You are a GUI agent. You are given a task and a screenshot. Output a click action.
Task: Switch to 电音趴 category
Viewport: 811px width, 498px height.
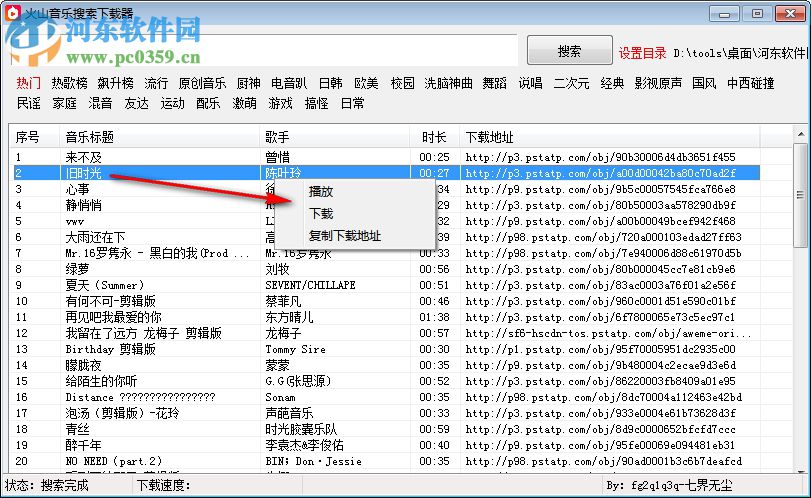coord(289,83)
